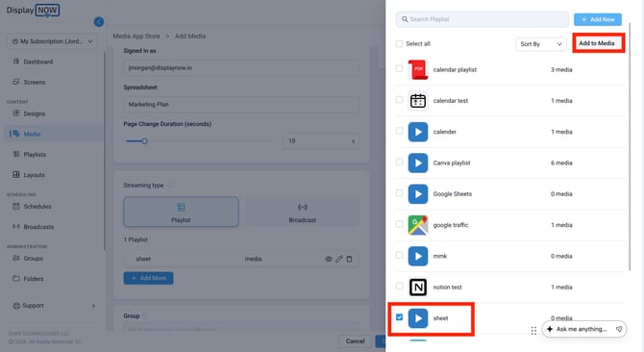
Task: Toggle the Select all checkbox
Action: click(399, 43)
